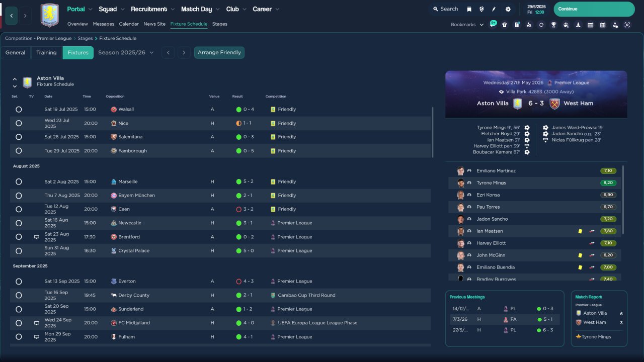Screen dimensions: 644x362
Task: Select the Nice fixture radio button
Action: [19, 123]
